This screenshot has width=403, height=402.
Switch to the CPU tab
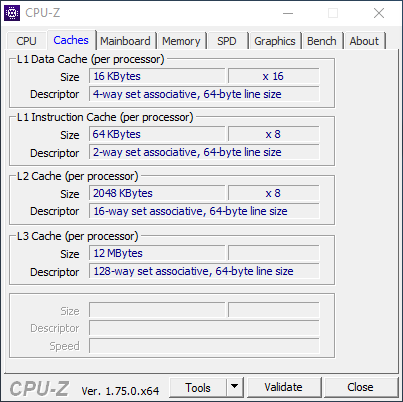point(26,41)
